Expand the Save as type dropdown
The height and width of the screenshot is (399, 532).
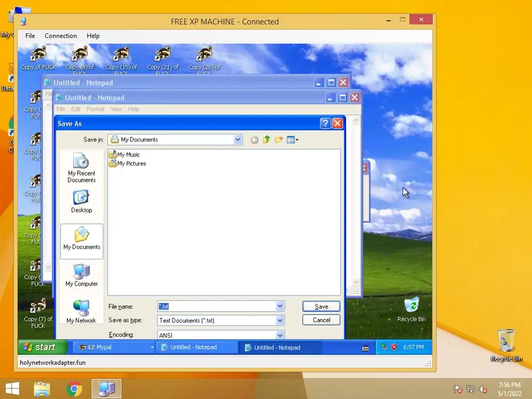click(280, 320)
